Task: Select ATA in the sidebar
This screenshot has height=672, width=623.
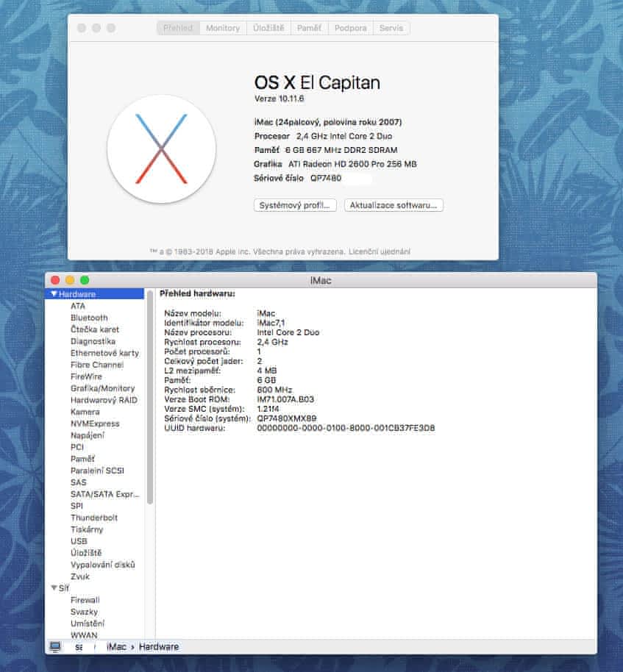Action: click(x=78, y=306)
